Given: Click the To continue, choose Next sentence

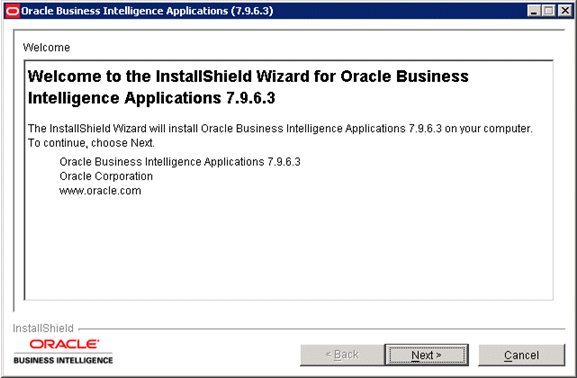Looking at the screenshot, I should (x=91, y=143).
